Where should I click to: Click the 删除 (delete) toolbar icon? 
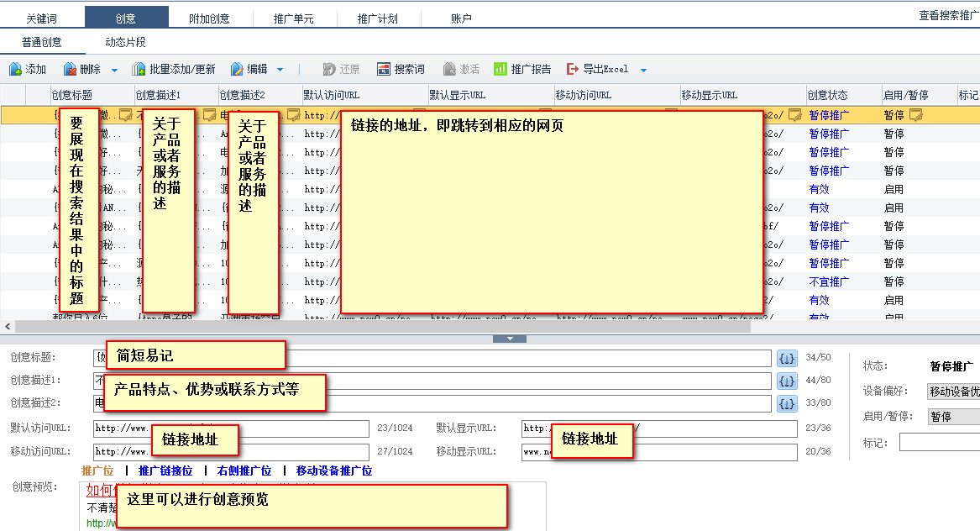70,69
